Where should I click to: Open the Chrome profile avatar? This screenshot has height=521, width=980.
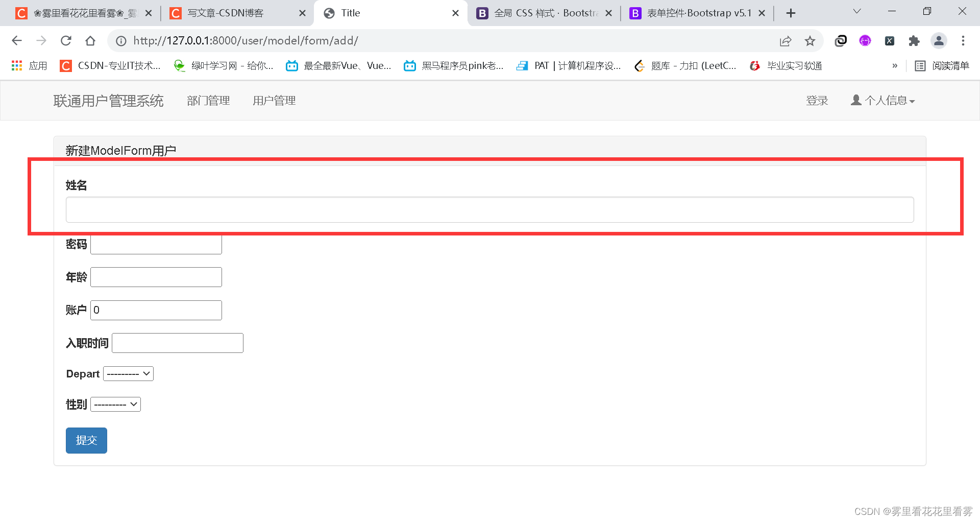click(x=939, y=41)
